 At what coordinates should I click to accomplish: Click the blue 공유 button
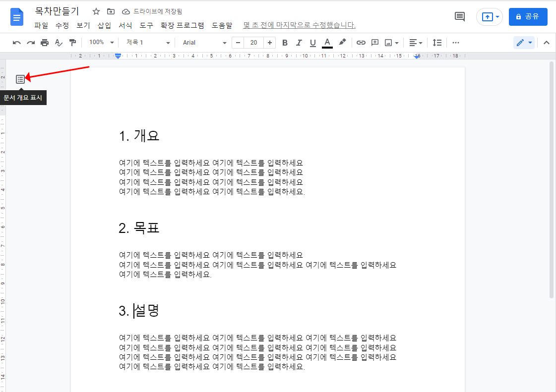point(528,16)
